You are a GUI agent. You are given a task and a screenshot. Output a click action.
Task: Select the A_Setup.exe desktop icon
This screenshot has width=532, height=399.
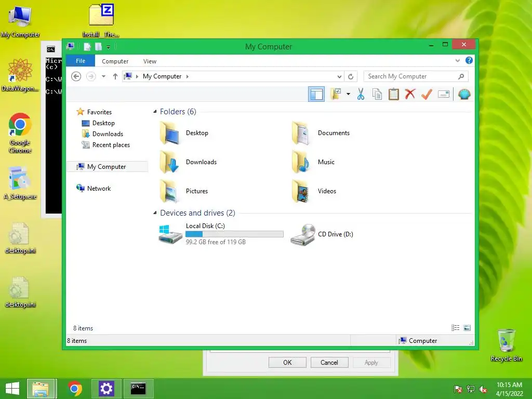[x=20, y=183]
